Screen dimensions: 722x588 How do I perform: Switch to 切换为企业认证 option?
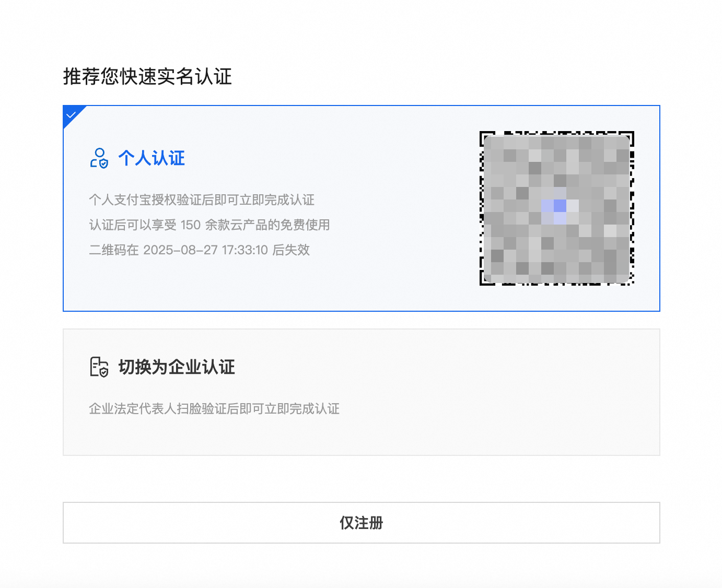pyautogui.click(x=362, y=392)
